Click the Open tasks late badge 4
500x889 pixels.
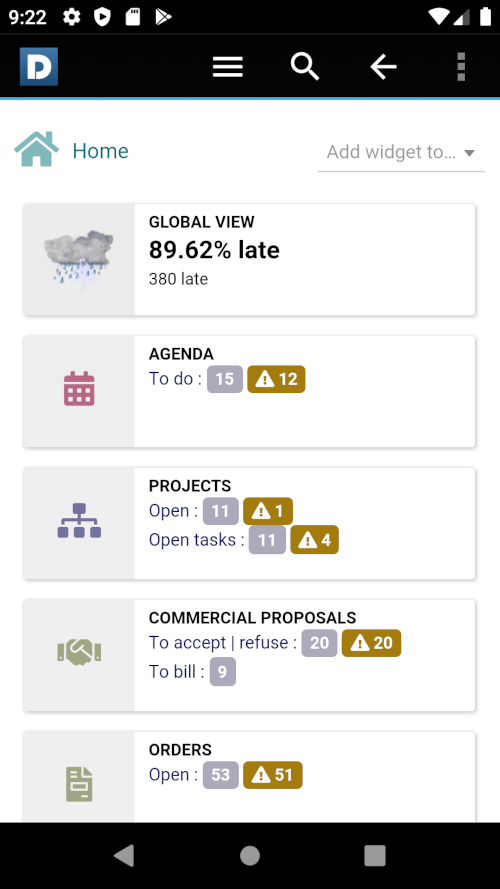tap(315, 540)
